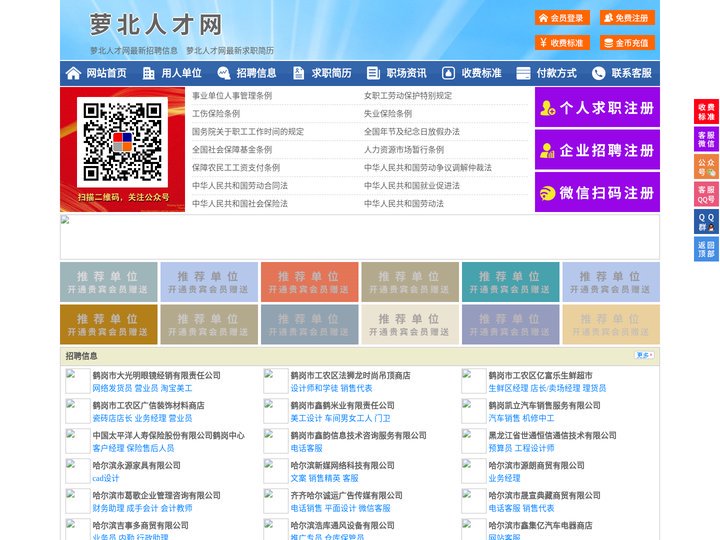Viewport: 720px width, 540px height.
Task: Open the 联系客服 menu item
Action: 631,73
